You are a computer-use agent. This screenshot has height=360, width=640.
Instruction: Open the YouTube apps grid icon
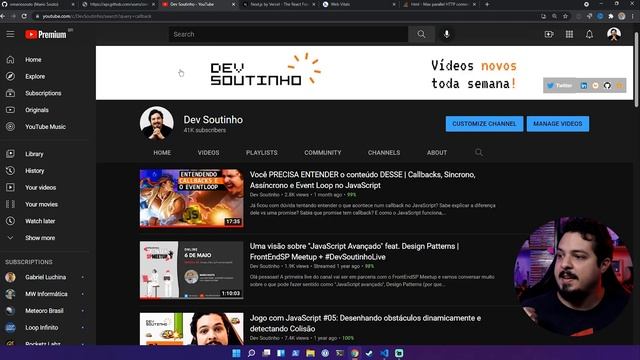click(569, 34)
